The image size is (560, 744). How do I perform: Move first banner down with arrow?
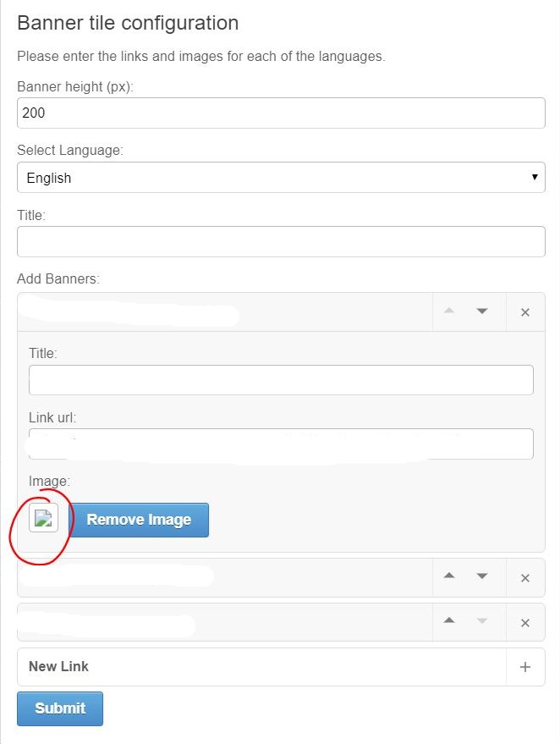(x=482, y=311)
